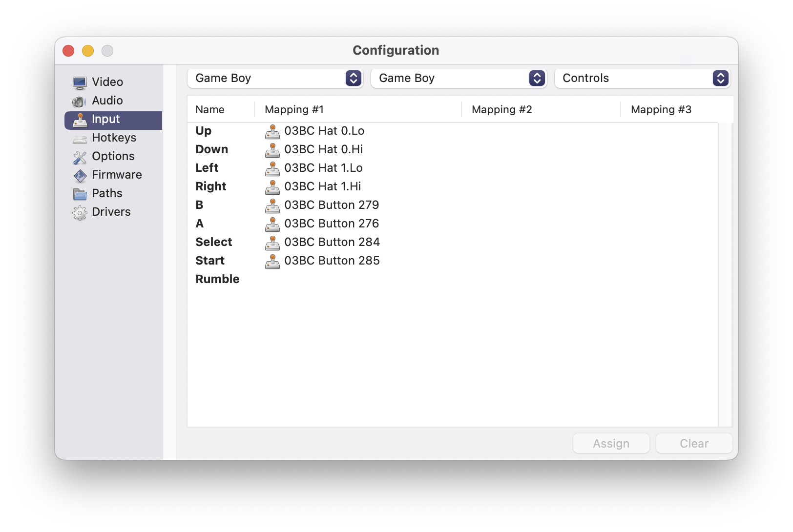Close the Configuration window with red button
This screenshot has height=532, width=793.
click(68, 51)
